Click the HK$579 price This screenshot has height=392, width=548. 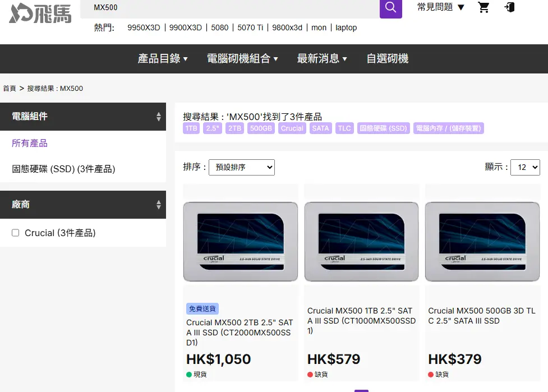pos(334,359)
